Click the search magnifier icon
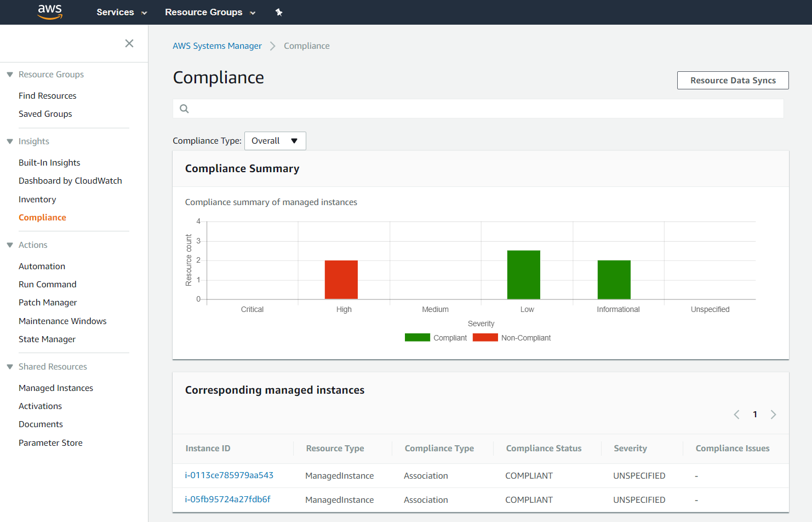Image resolution: width=812 pixels, height=522 pixels. tap(185, 109)
